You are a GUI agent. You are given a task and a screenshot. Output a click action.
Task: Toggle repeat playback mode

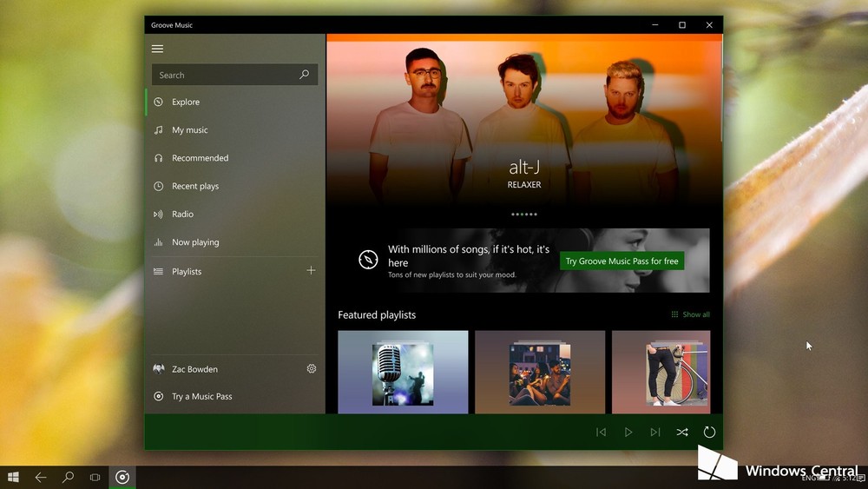[709, 432]
